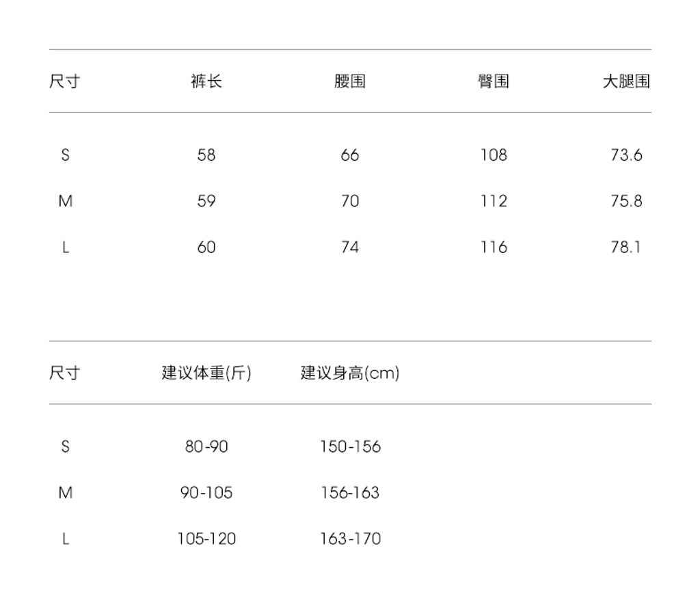Select the 大腿围 value 73.6
700x601 pixels.
click(626, 155)
